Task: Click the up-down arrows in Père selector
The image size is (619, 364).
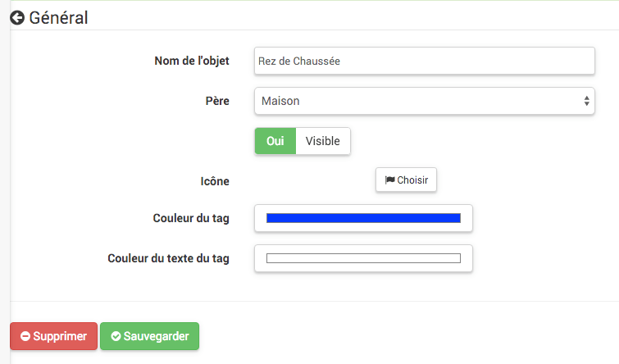Action: [x=587, y=101]
